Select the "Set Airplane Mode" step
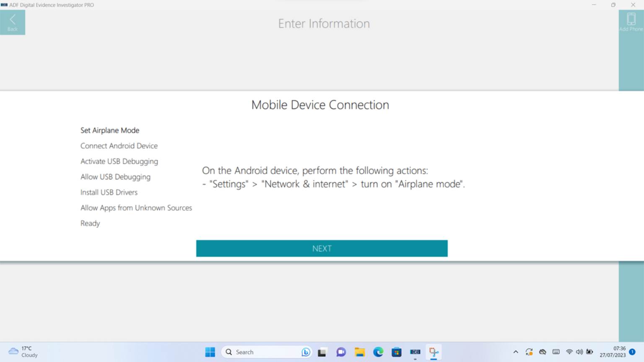 pyautogui.click(x=109, y=130)
